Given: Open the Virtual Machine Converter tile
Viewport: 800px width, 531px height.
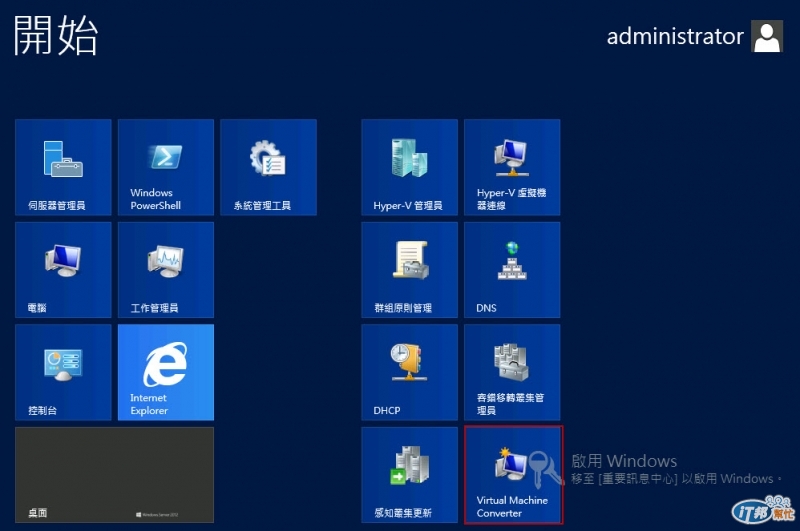Looking at the screenshot, I should pos(513,475).
